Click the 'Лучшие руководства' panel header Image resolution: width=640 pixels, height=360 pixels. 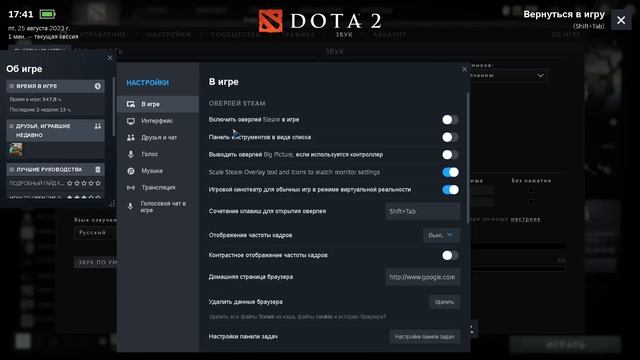pos(55,169)
